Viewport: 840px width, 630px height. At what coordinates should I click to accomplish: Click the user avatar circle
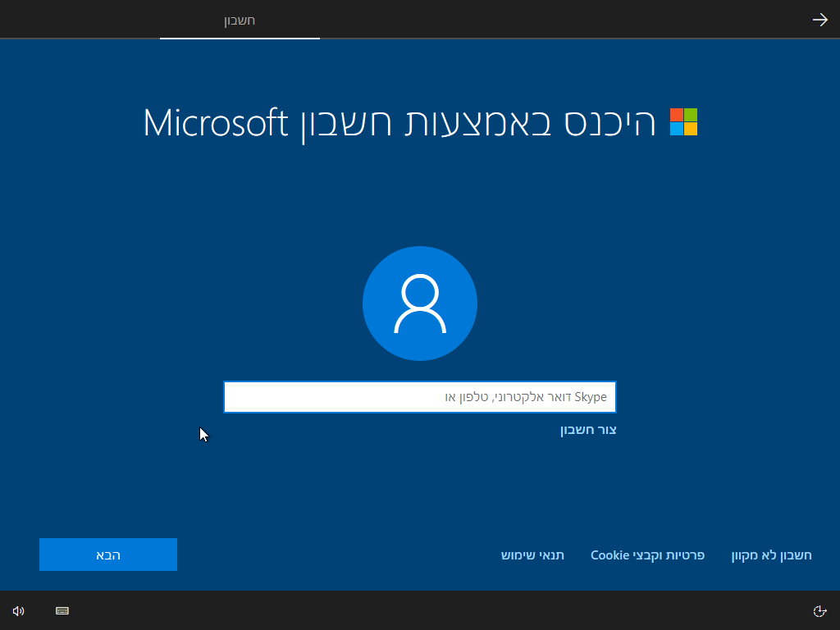[420, 303]
